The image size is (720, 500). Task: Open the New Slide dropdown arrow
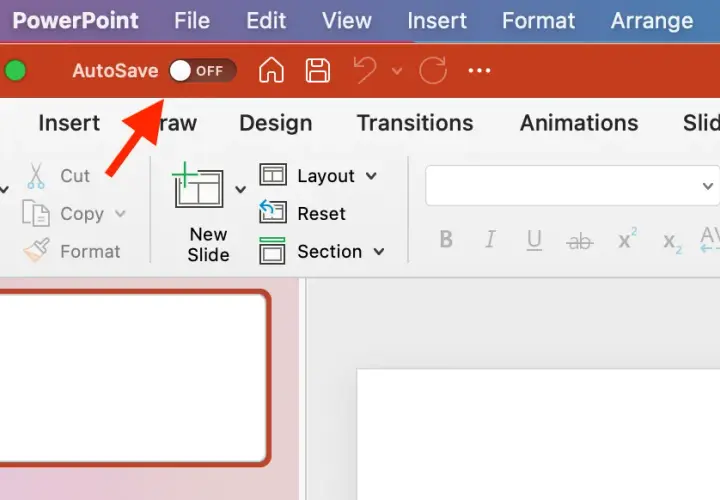pos(241,189)
